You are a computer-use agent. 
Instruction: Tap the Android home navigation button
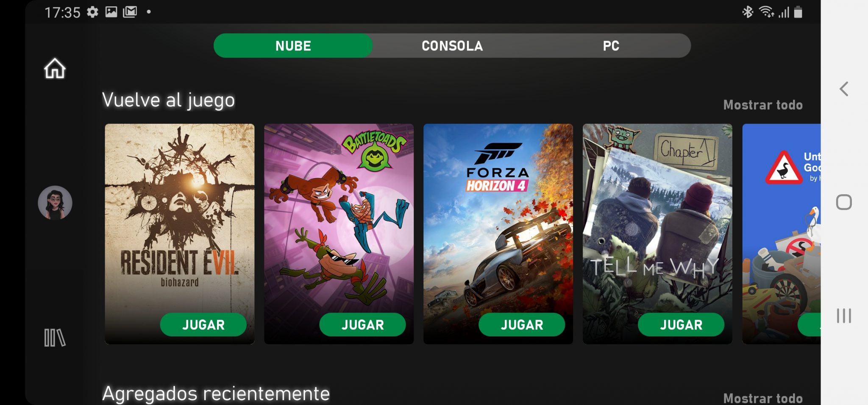click(x=844, y=202)
